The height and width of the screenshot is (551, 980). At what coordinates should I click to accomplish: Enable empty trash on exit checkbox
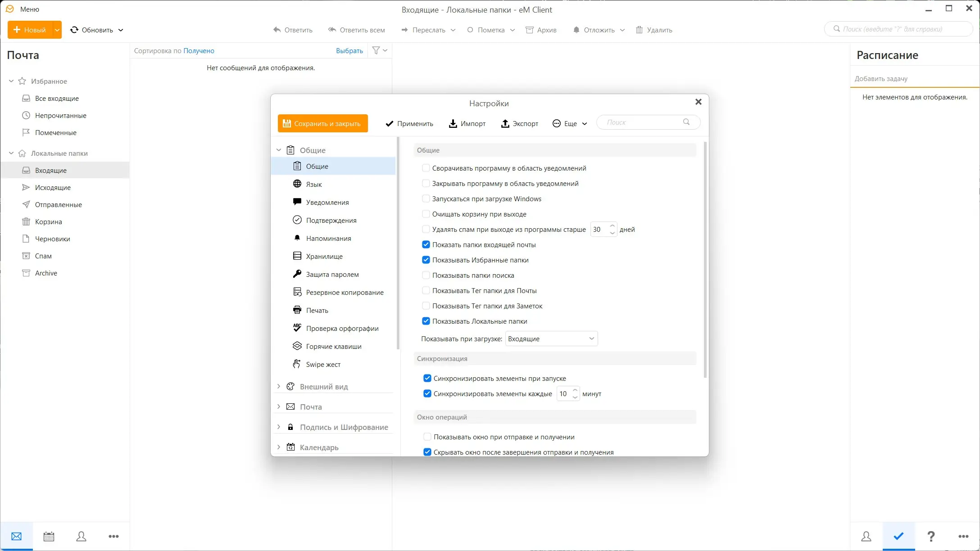(x=426, y=214)
